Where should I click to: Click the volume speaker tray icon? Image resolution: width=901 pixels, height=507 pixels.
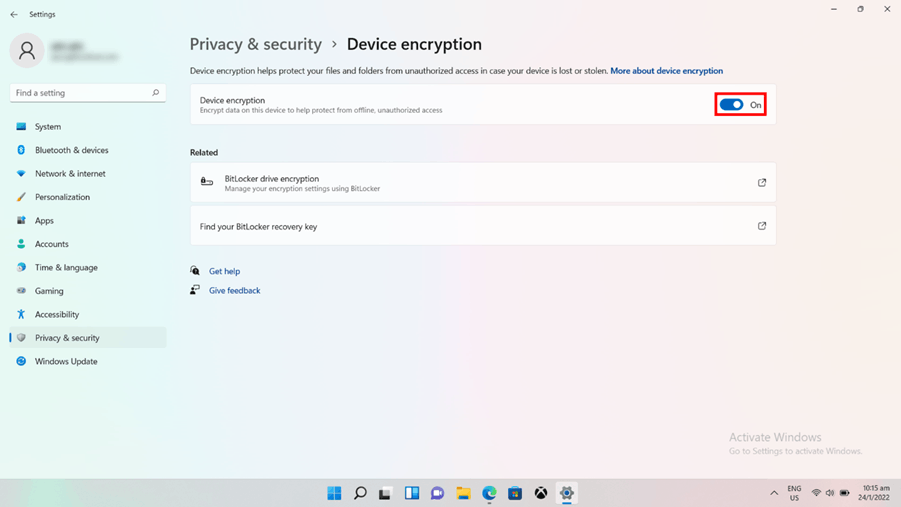[830, 493]
